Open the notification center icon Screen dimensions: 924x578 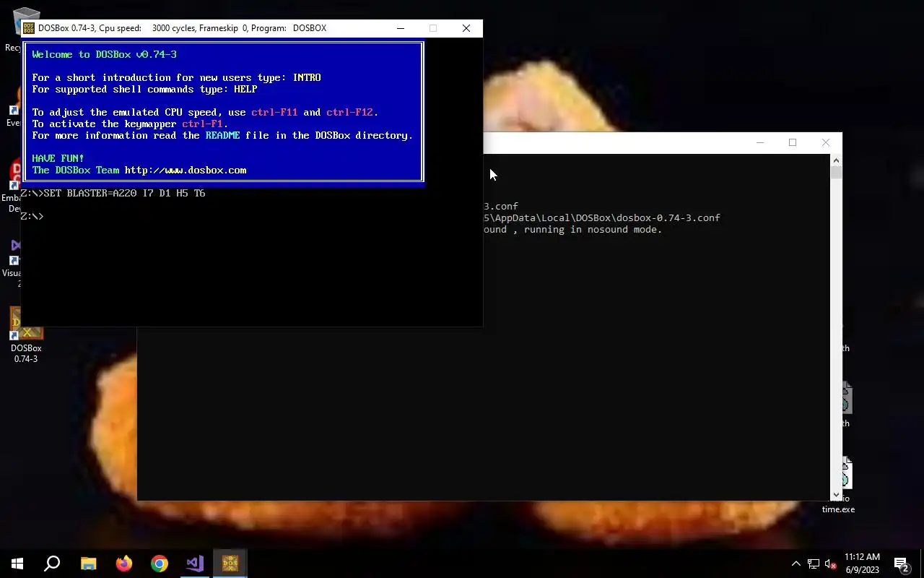coord(902,564)
